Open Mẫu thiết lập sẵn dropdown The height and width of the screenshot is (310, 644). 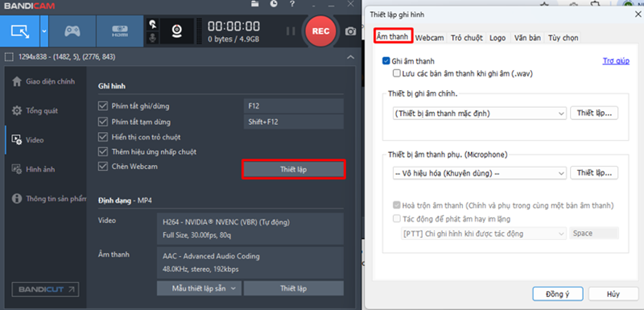pos(200,288)
